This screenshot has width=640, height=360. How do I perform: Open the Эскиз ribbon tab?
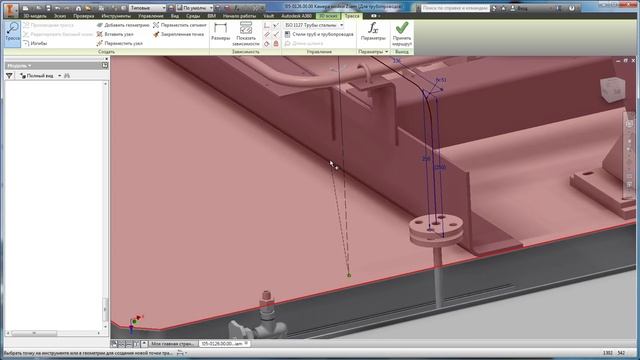point(60,16)
